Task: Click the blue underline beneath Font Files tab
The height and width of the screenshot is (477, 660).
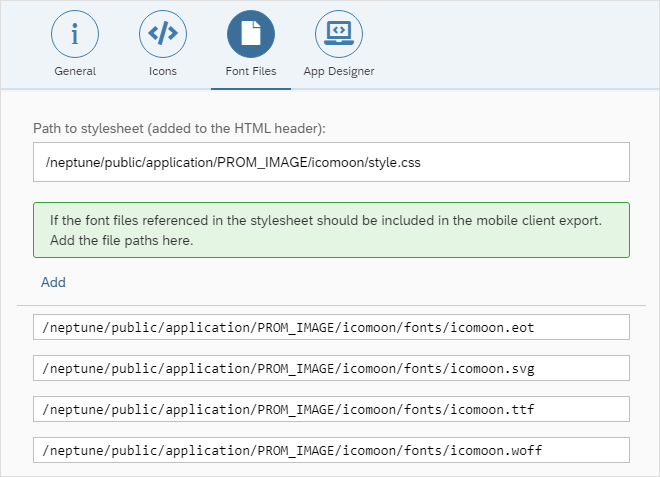Action: pos(250,88)
